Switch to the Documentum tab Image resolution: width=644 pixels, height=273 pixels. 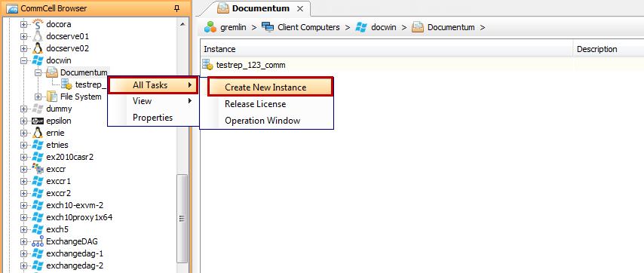[255, 8]
